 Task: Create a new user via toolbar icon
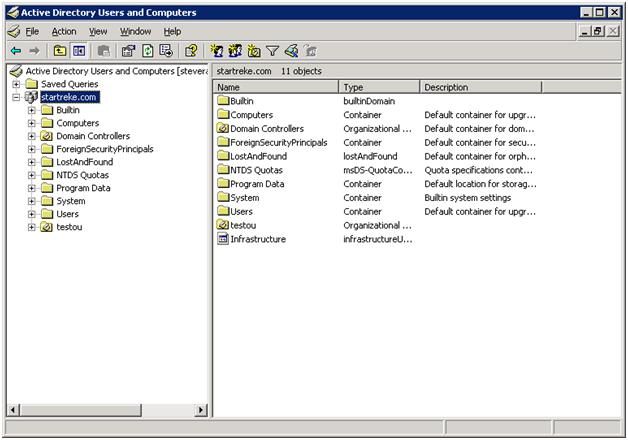217,51
